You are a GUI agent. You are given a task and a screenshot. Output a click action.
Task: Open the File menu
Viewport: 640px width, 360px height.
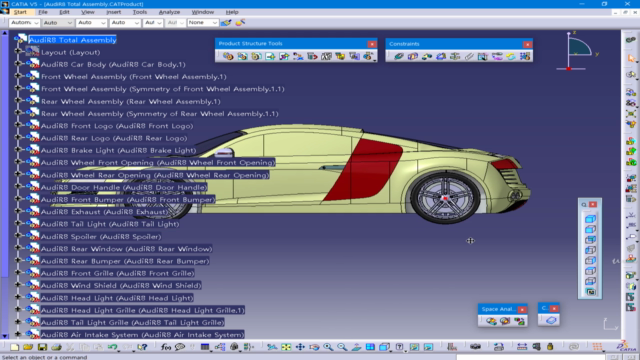[43, 12]
